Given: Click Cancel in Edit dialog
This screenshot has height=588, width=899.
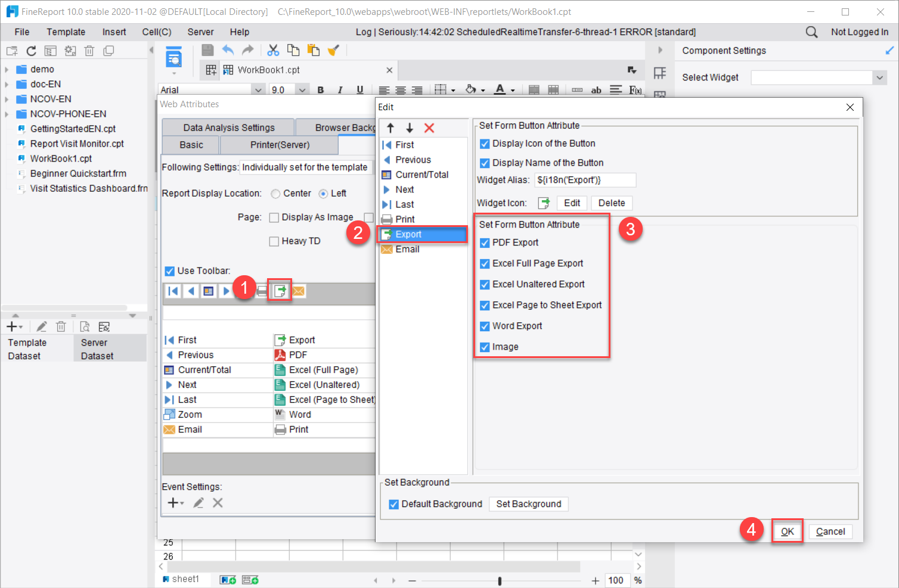Looking at the screenshot, I should pos(830,531).
